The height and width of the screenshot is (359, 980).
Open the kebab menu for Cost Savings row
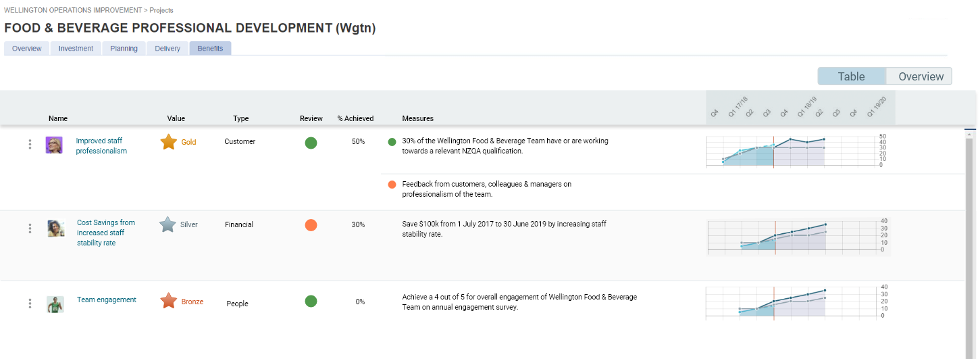(x=30, y=229)
